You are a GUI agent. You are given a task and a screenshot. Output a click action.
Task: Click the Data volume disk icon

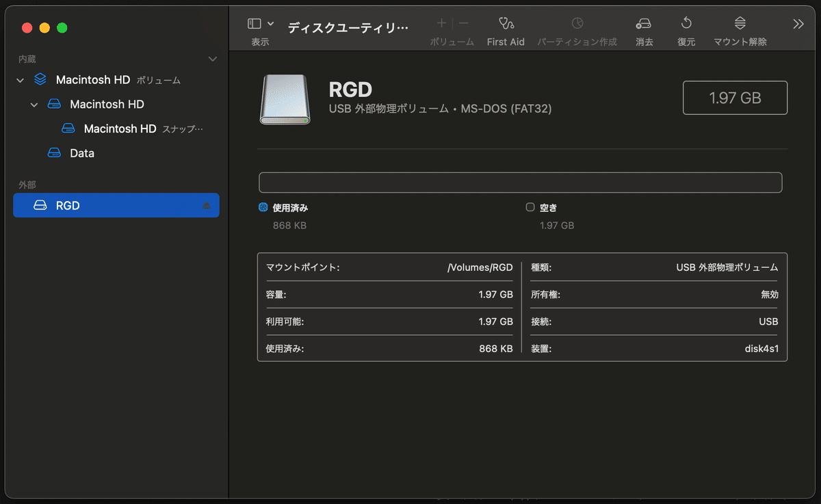pos(54,153)
